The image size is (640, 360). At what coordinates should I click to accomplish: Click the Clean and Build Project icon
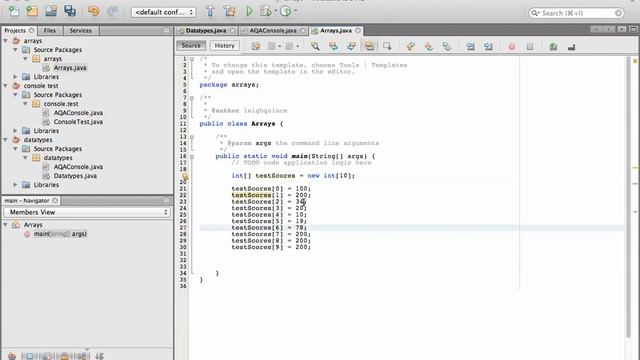(230, 11)
